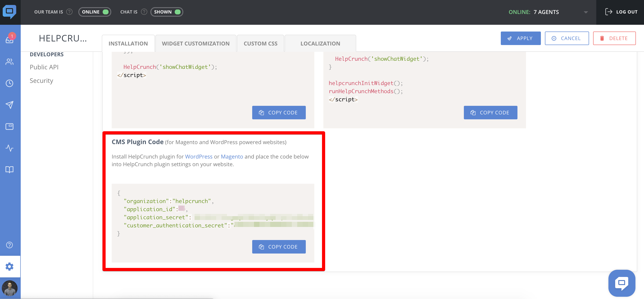Click the "organization":"helpcrunch" code line
644x299 pixels.
pos(168,201)
